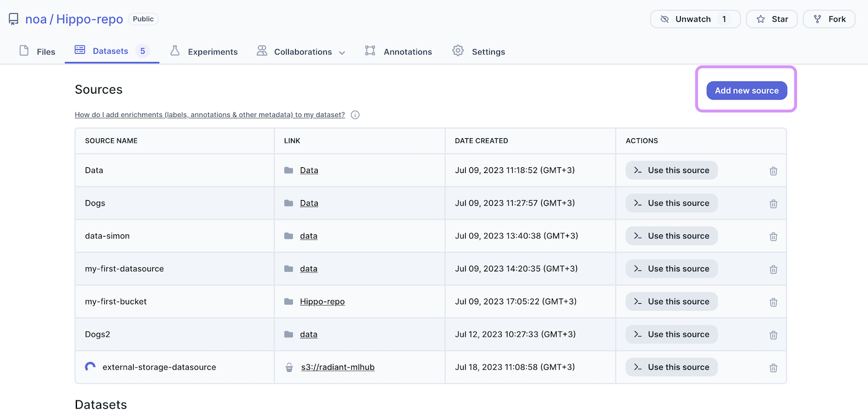Screen dimensions: 868x416
Task: Star the Hippo-repo repository
Action: [771, 19]
